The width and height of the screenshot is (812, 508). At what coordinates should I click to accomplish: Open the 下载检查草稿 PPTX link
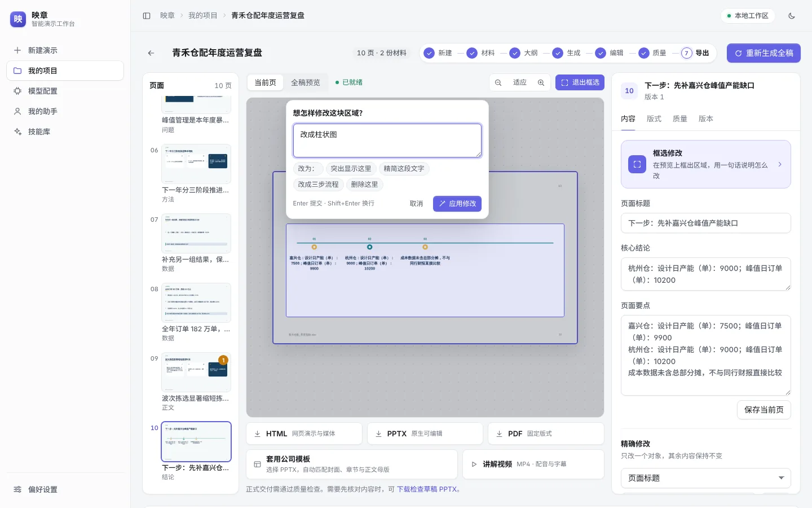coord(426,489)
